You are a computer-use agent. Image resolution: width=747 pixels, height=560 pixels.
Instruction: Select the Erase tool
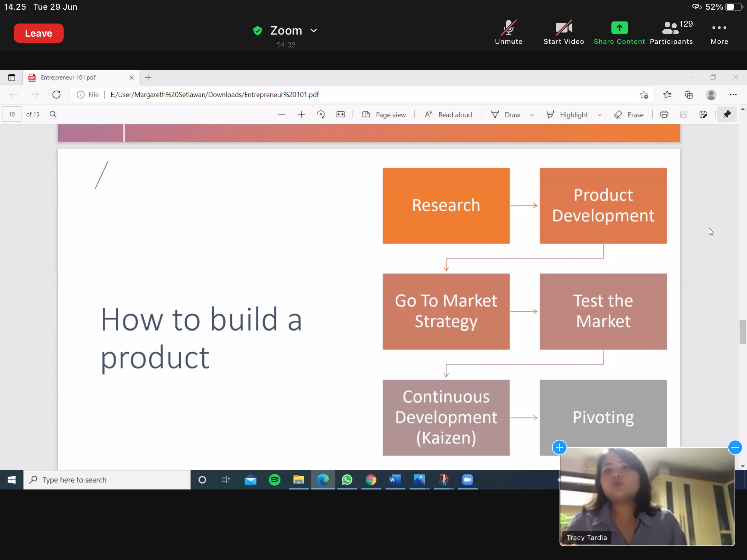click(x=629, y=114)
